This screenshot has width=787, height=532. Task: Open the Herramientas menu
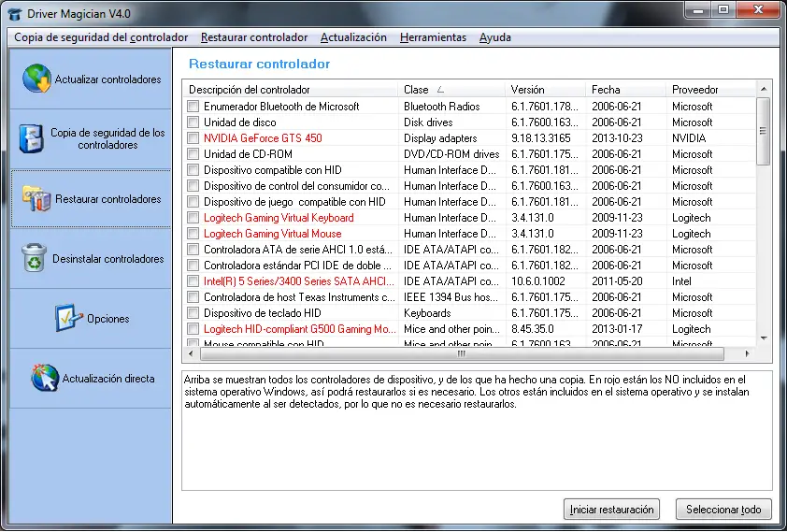pos(433,37)
